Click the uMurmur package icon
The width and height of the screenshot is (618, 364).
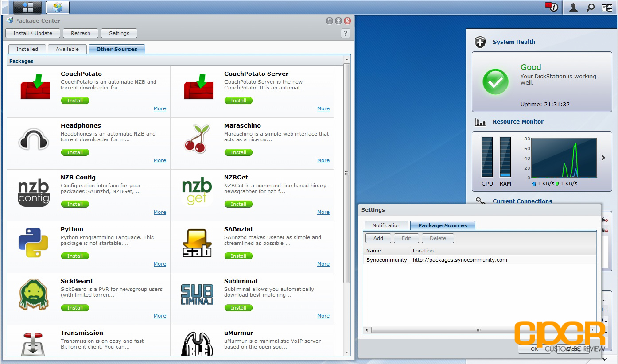click(x=197, y=344)
